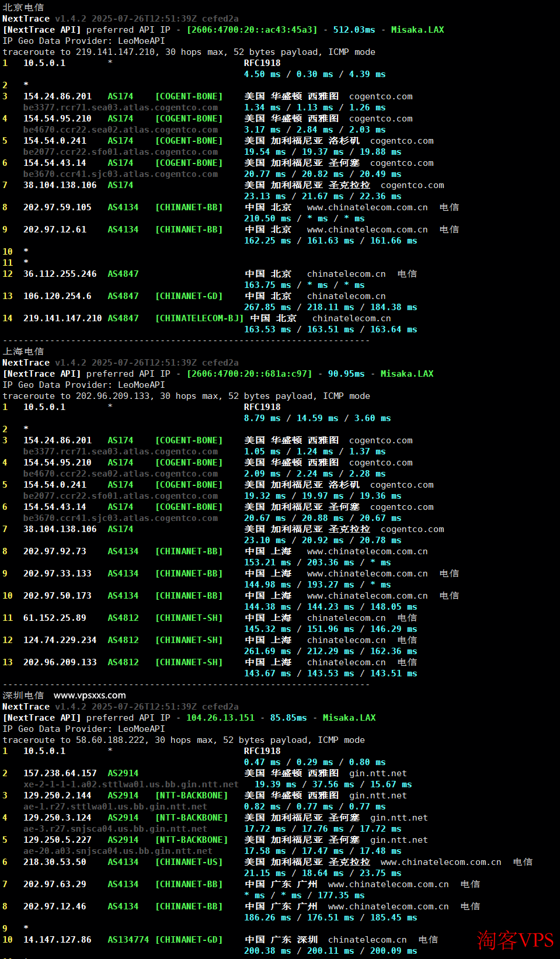Click the API IP 104.26.13.151
The width and height of the screenshot is (560, 959).
(220, 718)
